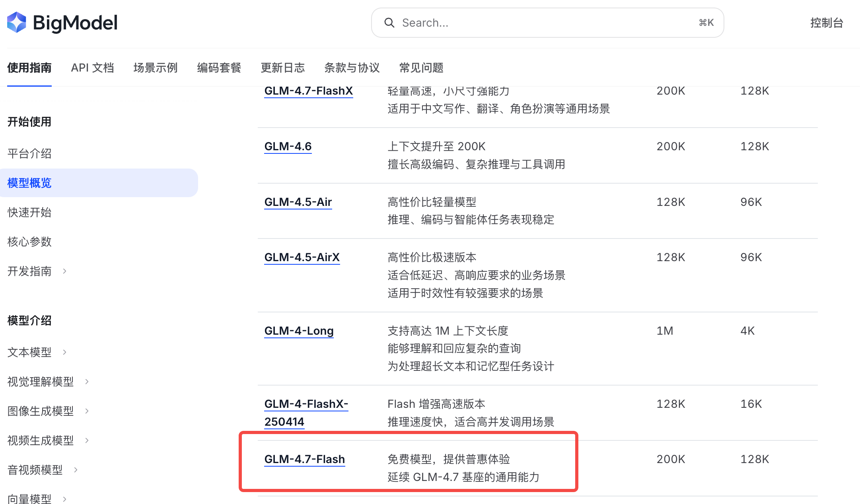
Task: Expand the 音视频模型 chevron
Action: point(76,470)
